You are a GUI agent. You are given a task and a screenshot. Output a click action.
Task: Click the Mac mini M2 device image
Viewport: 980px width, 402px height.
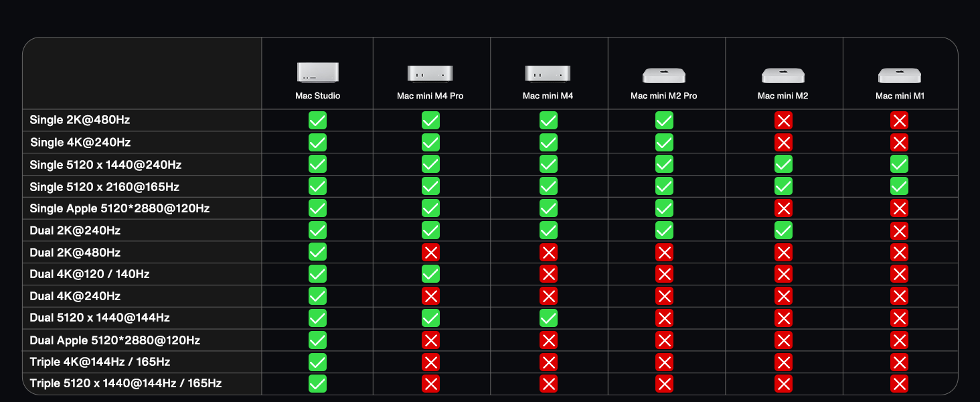(783, 75)
